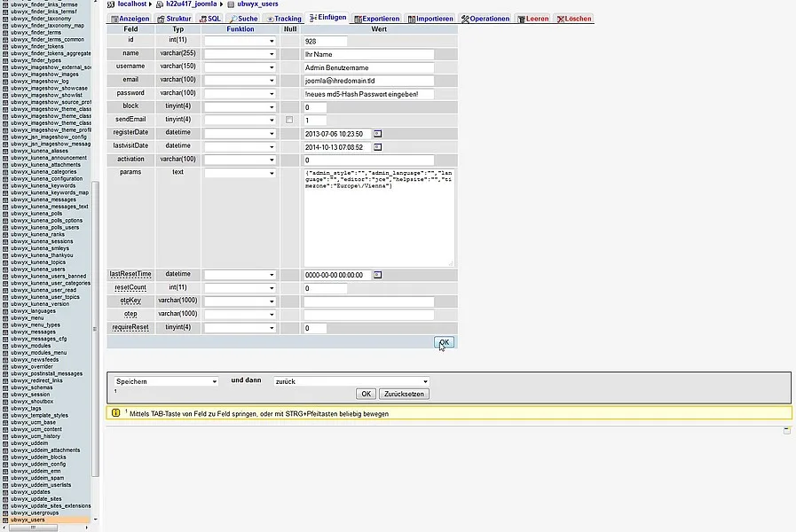Switch to the Struktur tab

174,19
